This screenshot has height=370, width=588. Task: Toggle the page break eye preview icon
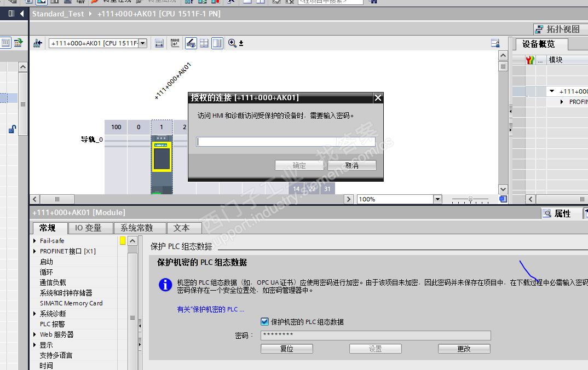point(191,43)
